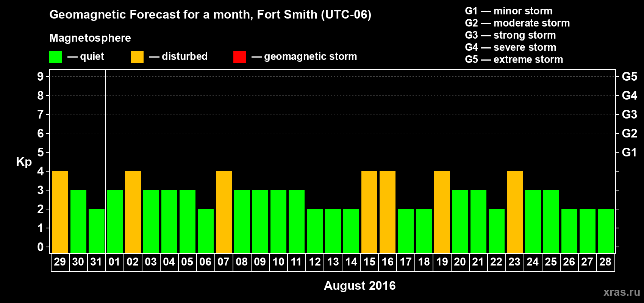Select the green bar for August 12
Viewport: 644px width, 303px height.
315,231
